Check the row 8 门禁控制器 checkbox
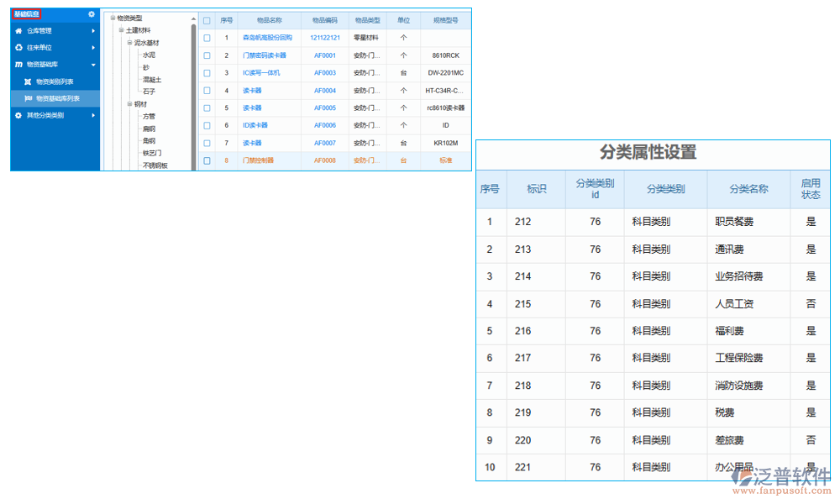840x504 pixels. [x=207, y=160]
